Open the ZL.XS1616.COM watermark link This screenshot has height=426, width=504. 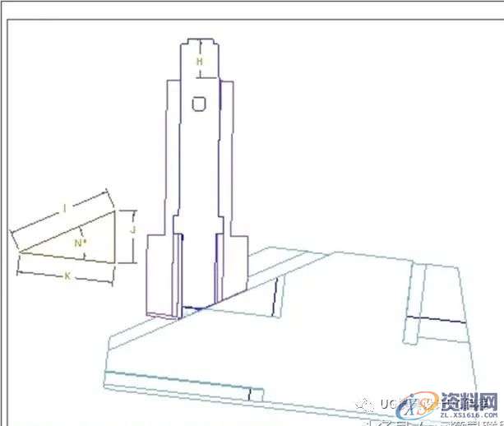tap(467, 416)
